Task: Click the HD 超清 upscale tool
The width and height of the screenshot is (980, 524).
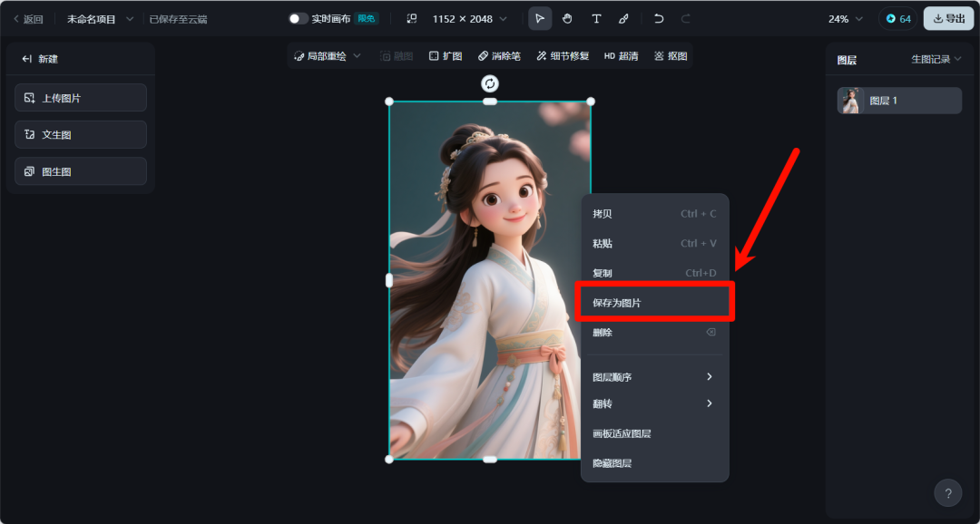Action: 621,56
